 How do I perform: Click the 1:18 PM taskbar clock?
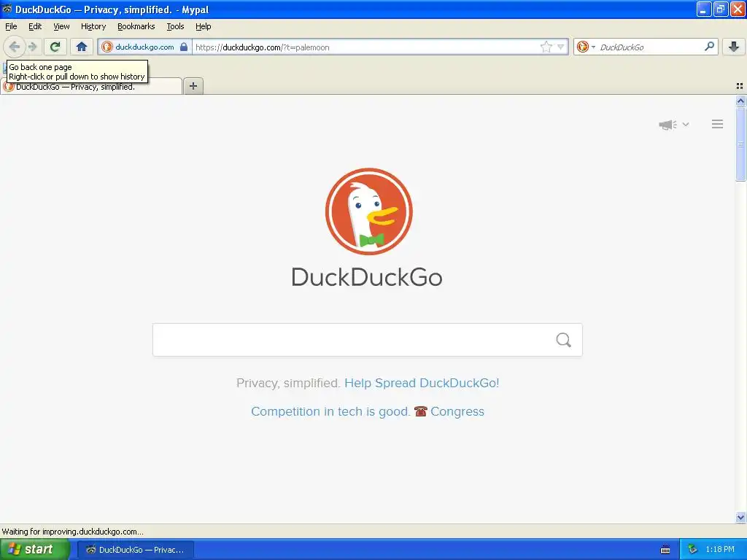(x=720, y=550)
